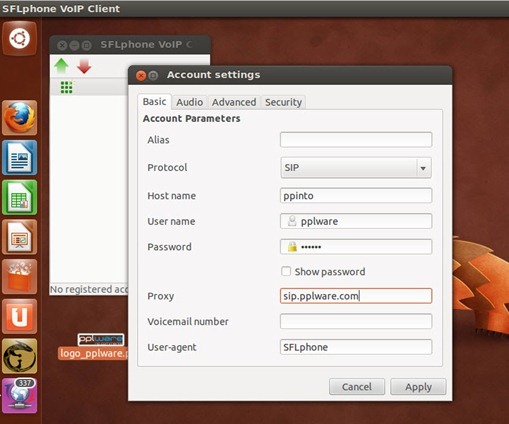
Task: Focus the Alias input field
Action: coord(356,140)
